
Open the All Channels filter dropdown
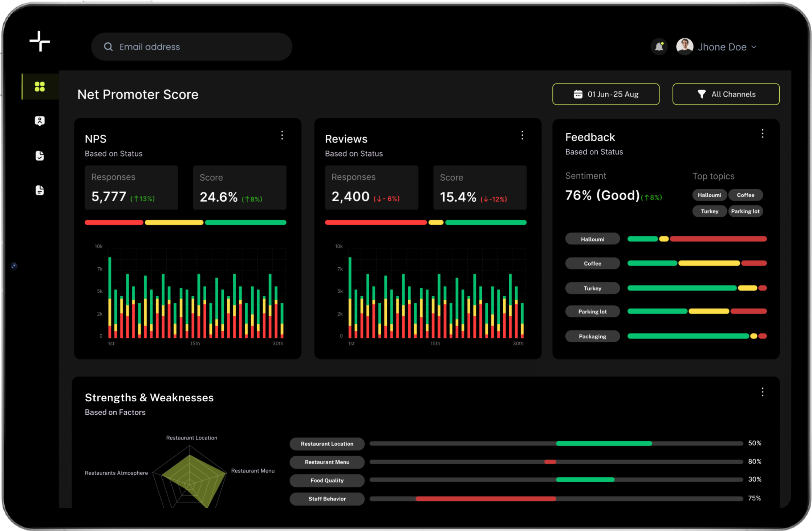click(726, 94)
